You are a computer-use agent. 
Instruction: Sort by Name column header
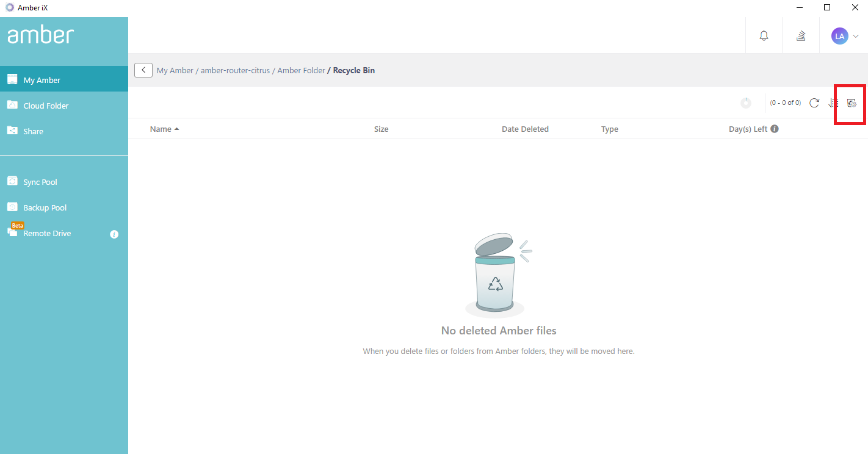161,129
